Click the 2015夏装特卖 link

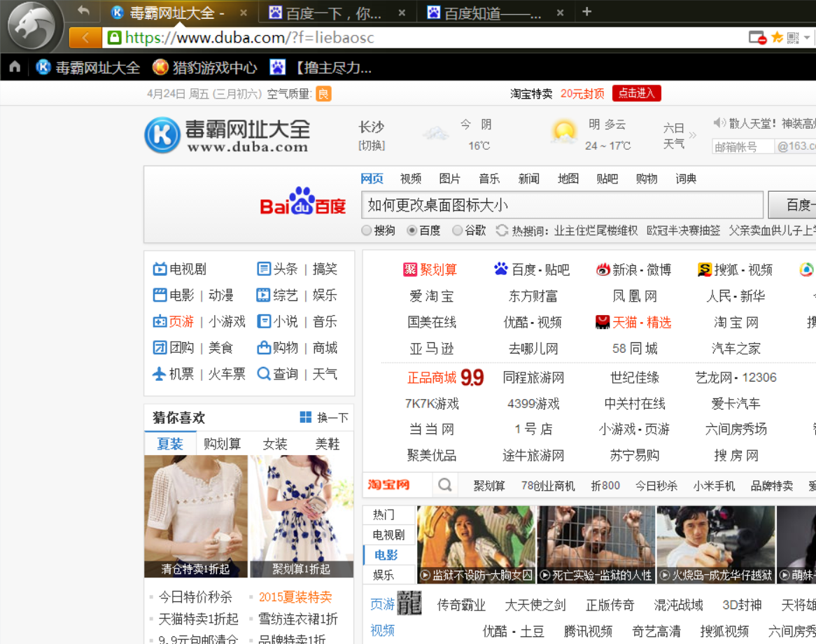click(x=295, y=597)
